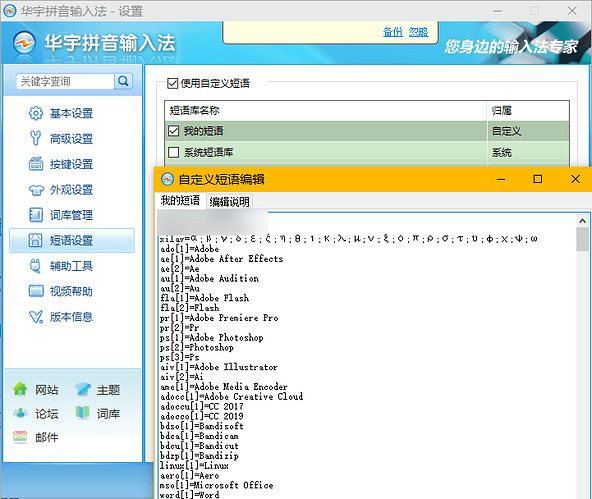Click the 华宇拼音输入法 banner logo
This screenshot has height=499, width=592.
click(x=24, y=43)
